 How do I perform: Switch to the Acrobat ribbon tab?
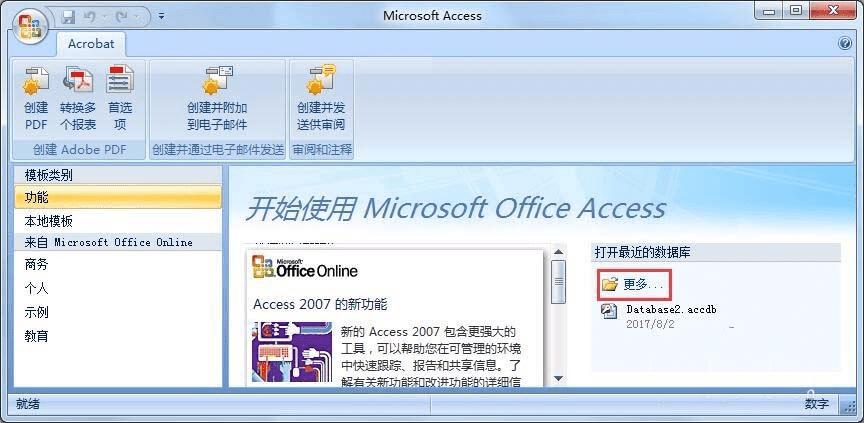pos(91,44)
